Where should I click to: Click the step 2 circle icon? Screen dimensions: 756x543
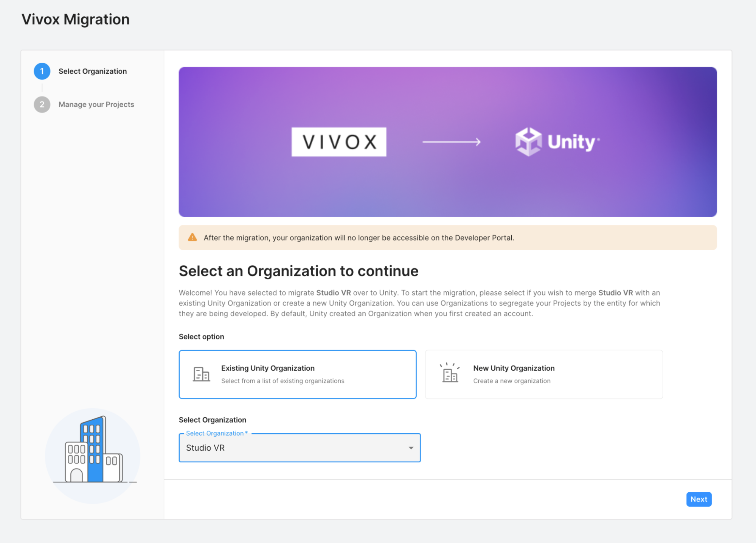pyautogui.click(x=42, y=104)
